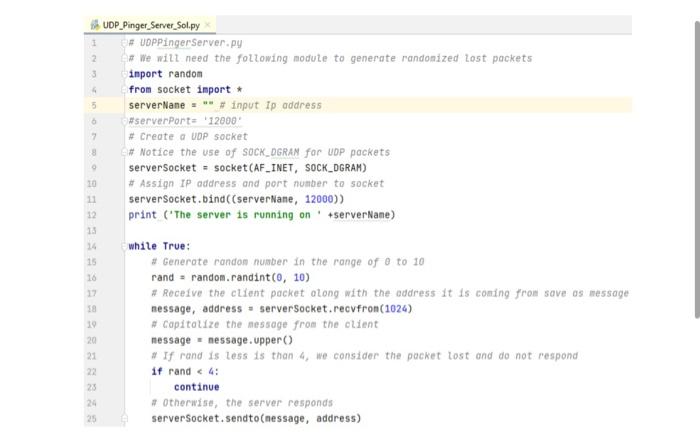Toggle fold marker at line 2
The image size is (700, 448).
pos(124,58)
